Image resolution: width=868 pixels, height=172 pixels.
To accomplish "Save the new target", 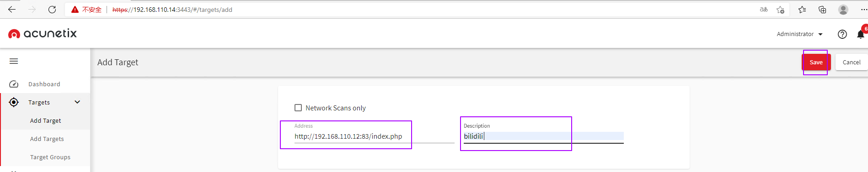I will (x=816, y=62).
